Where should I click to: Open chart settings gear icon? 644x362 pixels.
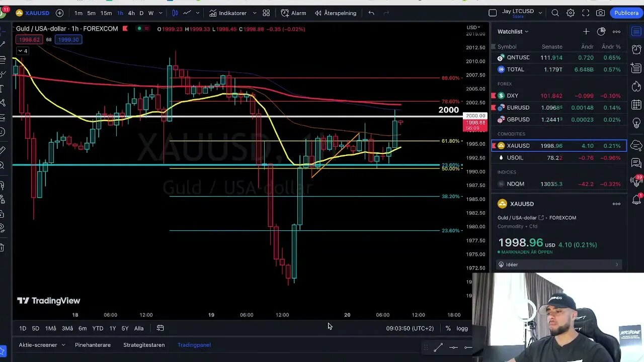[x=571, y=13]
